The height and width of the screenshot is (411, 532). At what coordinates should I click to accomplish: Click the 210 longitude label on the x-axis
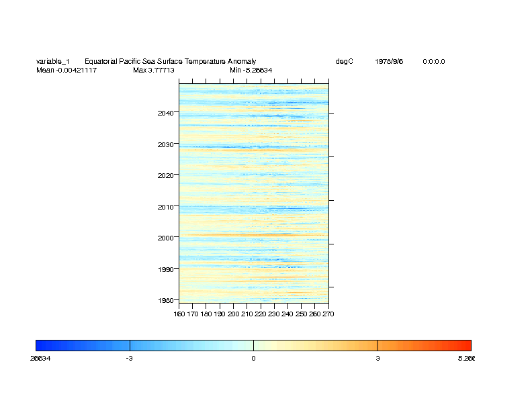[247, 314]
